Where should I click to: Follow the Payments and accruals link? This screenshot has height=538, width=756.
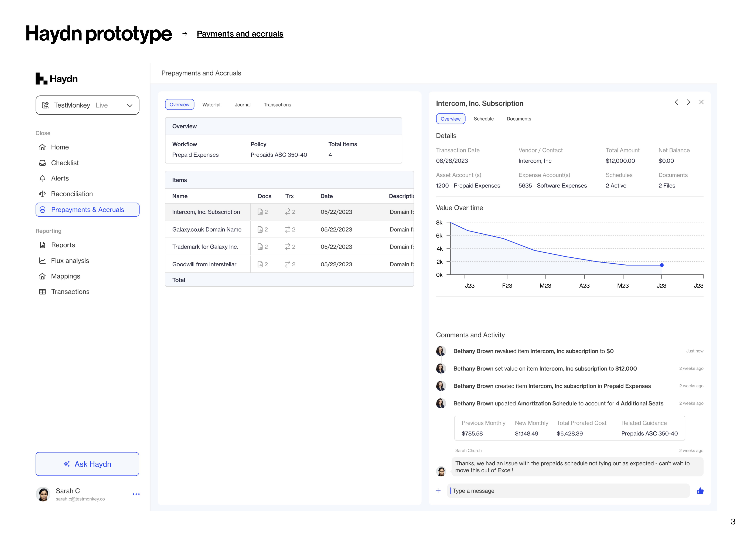point(240,34)
